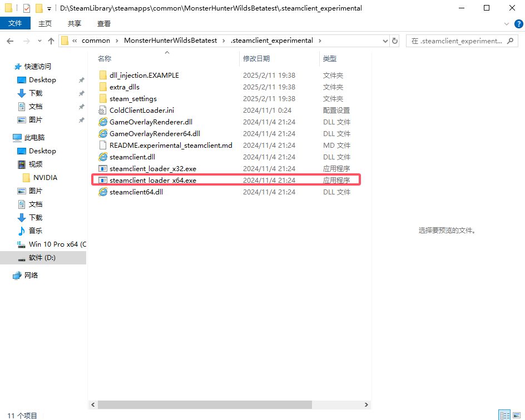Open the 文件 menu tab
This screenshot has width=525, height=420.
(x=15, y=23)
